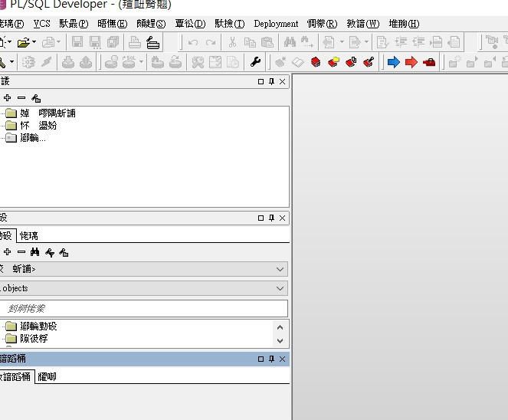The height and width of the screenshot is (420, 508).
Task: Open the menu with accelerator (P)
Action: [x=74, y=24]
